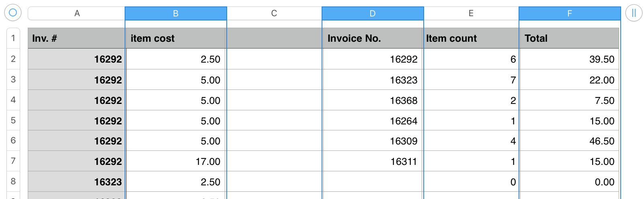Select column D header
The image size is (644, 199).
[373, 13]
